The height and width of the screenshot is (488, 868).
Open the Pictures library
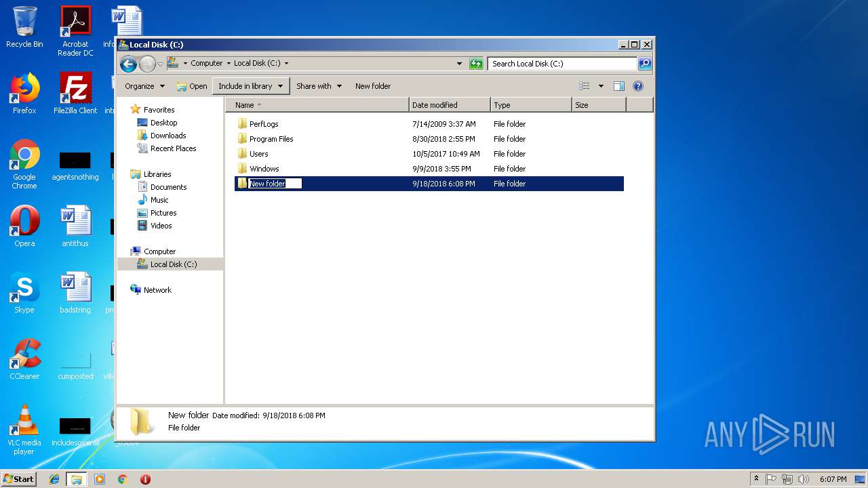pyautogui.click(x=163, y=213)
